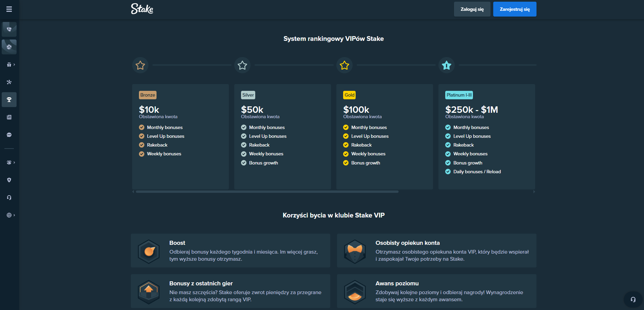Click the shield responsible gambling sidebar icon
The image size is (644, 310).
pyautogui.click(x=9, y=180)
